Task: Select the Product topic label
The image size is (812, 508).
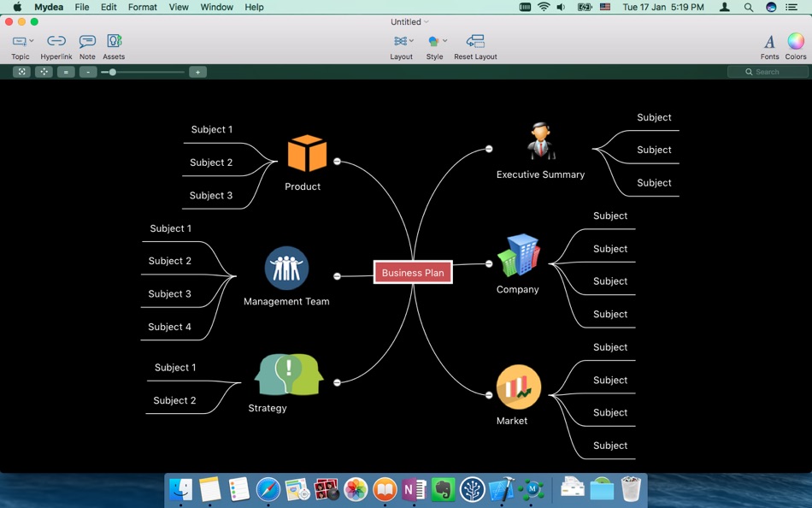Action: [303, 186]
